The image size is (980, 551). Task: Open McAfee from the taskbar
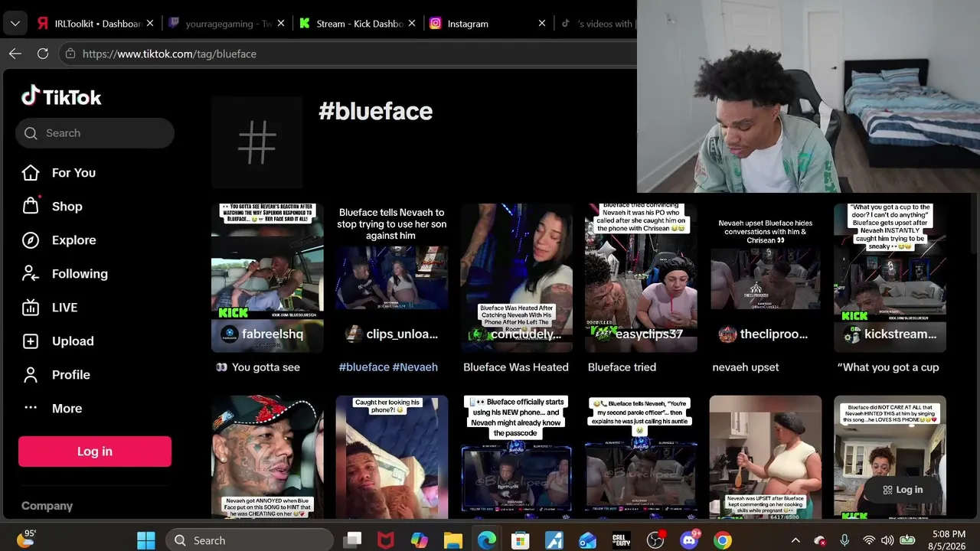click(386, 540)
